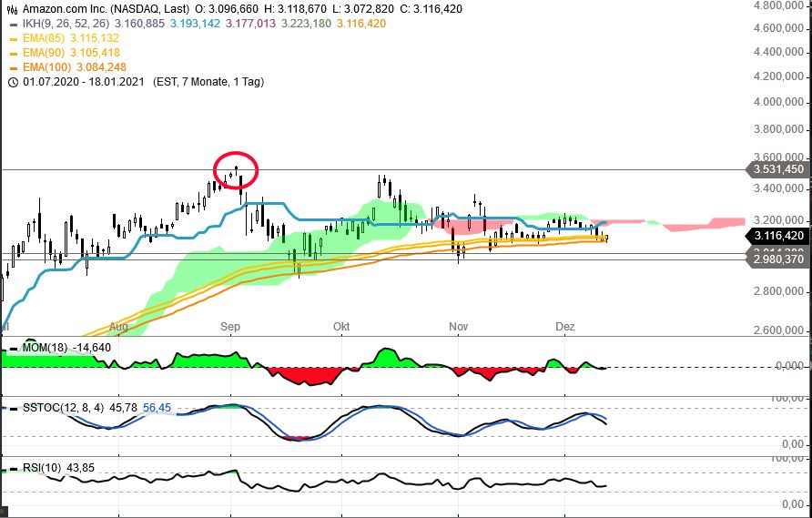This screenshot has height=518, width=812.
Task: Click the 2.980,370 price level tag
Action: pos(778,259)
